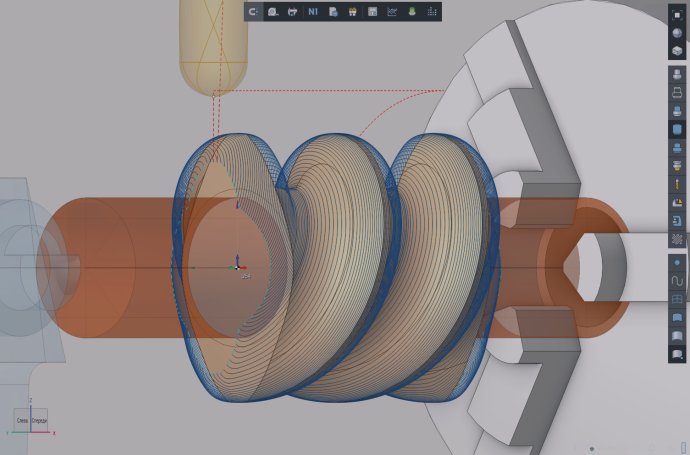Click the printer-shaped icon in top toolbar
This screenshot has height=455, width=690.
pyautogui.click(x=292, y=12)
